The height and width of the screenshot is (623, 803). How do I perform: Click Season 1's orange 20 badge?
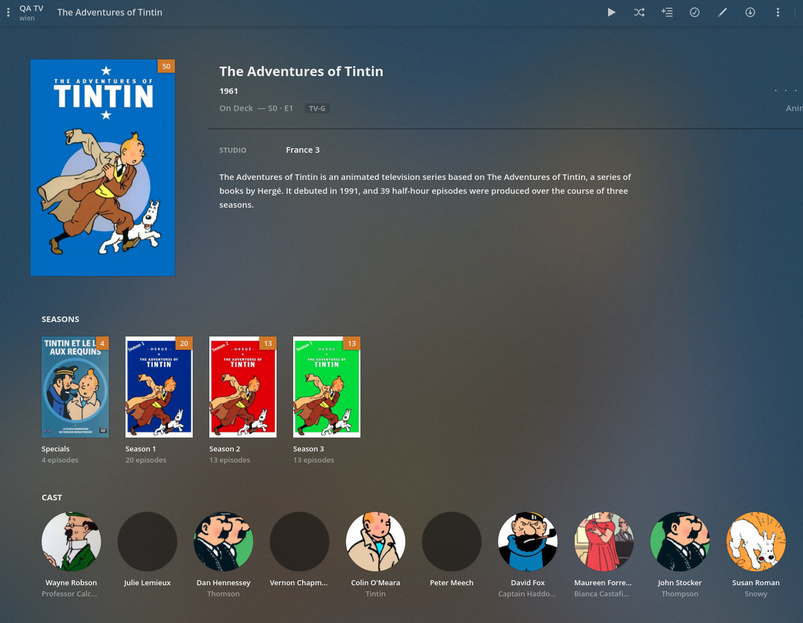point(184,343)
